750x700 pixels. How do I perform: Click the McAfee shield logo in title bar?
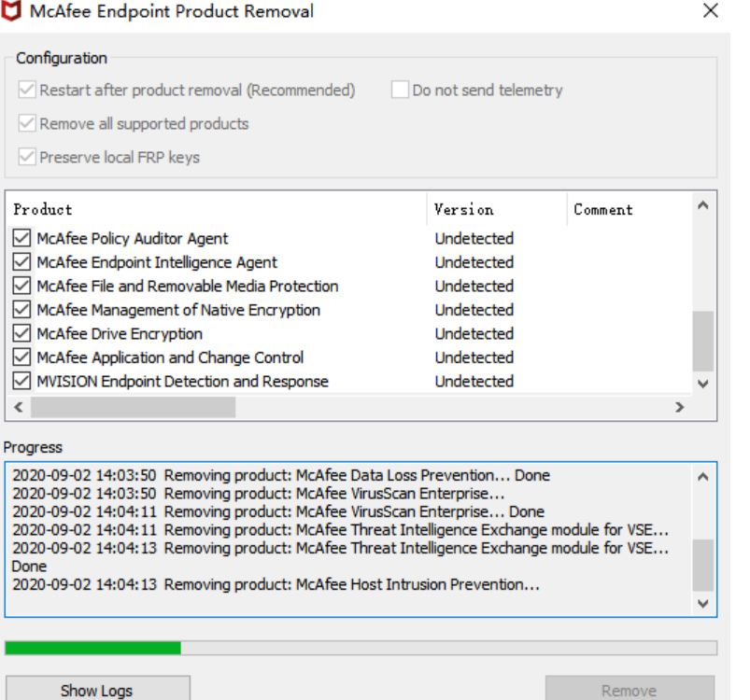[x=11, y=11]
